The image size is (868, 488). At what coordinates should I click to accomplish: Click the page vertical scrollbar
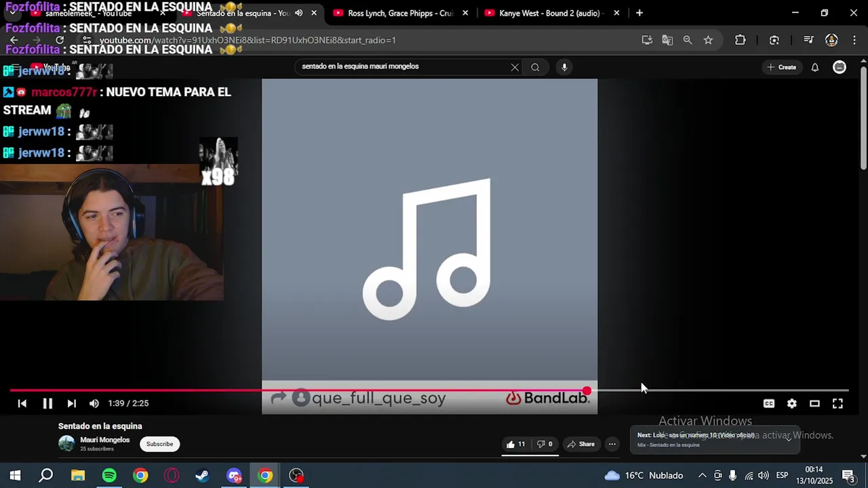[x=863, y=119]
